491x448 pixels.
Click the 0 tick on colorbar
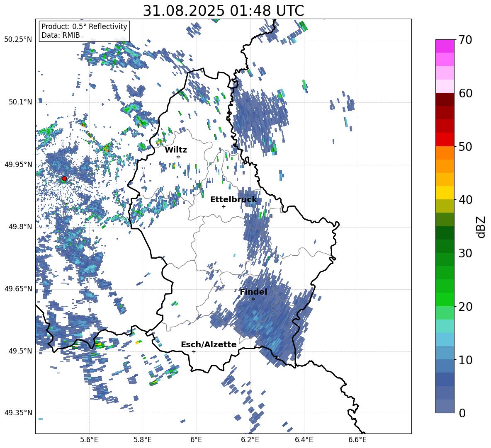pos(462,413)
